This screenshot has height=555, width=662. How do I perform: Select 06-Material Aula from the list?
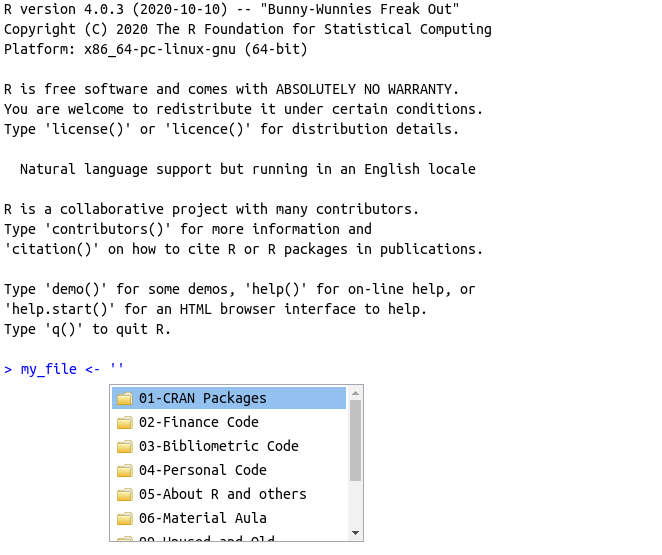[202, 519]
